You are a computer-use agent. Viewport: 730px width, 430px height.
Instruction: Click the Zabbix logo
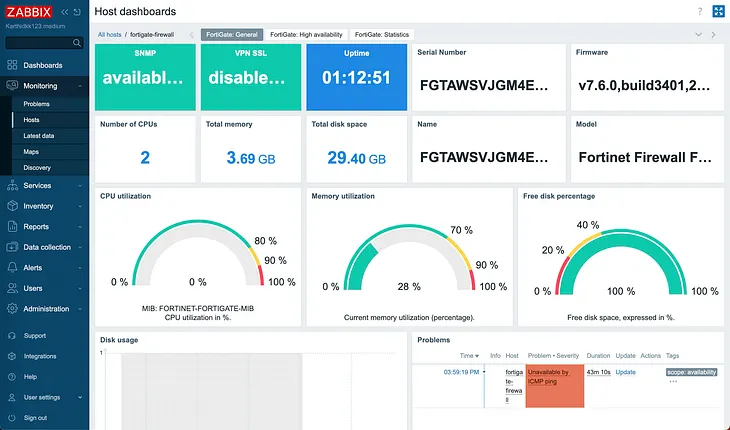pyautogui.click(x=29, y=12)
